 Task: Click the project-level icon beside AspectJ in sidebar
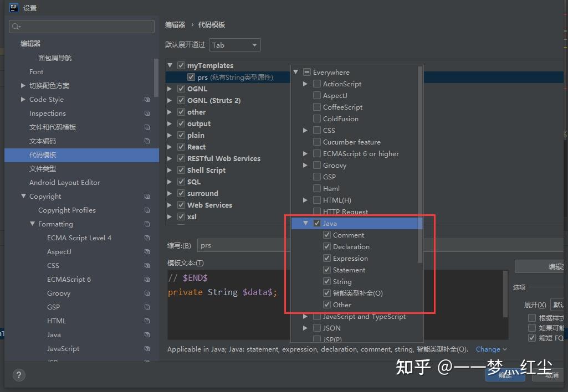(x=147, y=251)
